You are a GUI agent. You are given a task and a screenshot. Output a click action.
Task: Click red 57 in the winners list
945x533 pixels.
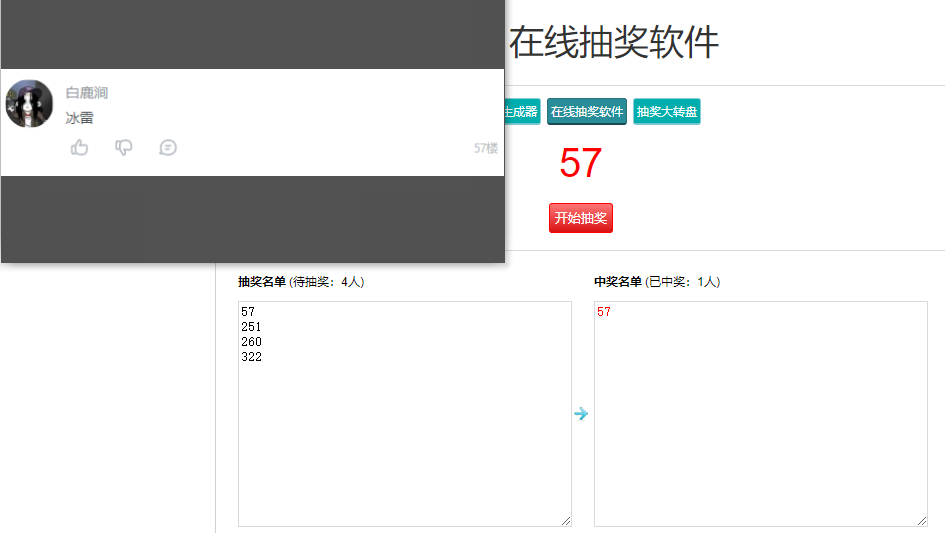604,312
